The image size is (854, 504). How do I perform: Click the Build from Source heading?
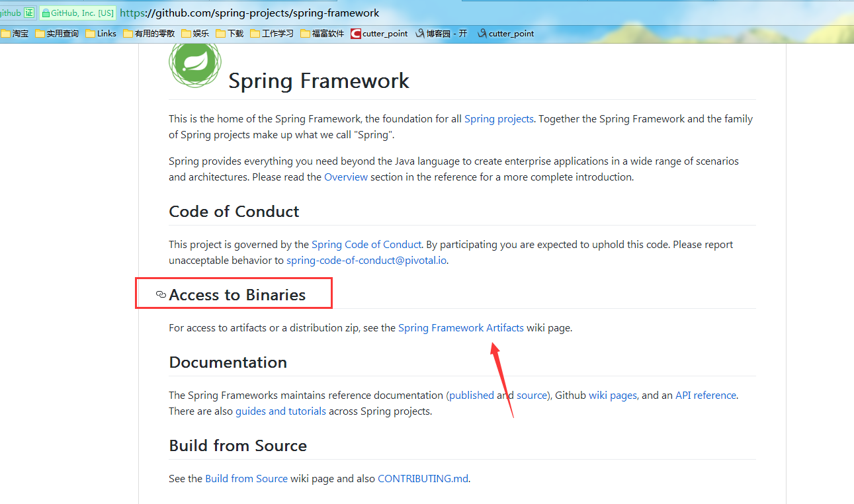click(238, 446)
